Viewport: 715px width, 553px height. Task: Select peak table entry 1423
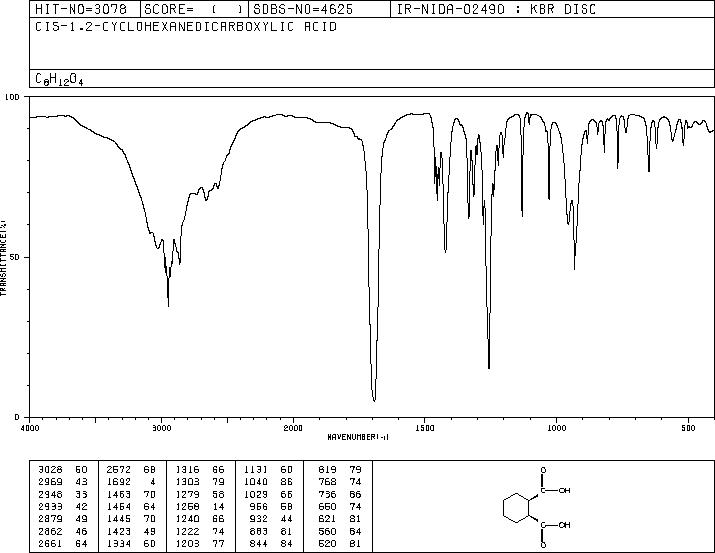pos(119,531)
